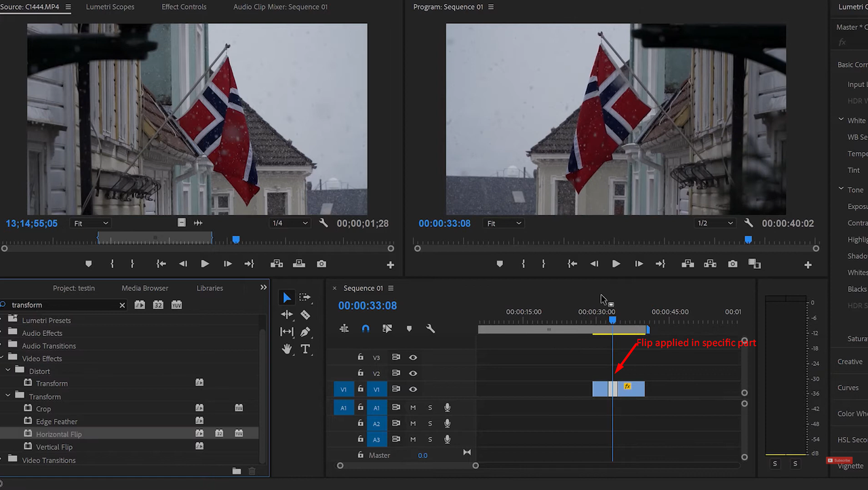The height and width of the screenshot is (490, 868).
Task: Select the Pen tool
Action: click(x=304, y=332)
